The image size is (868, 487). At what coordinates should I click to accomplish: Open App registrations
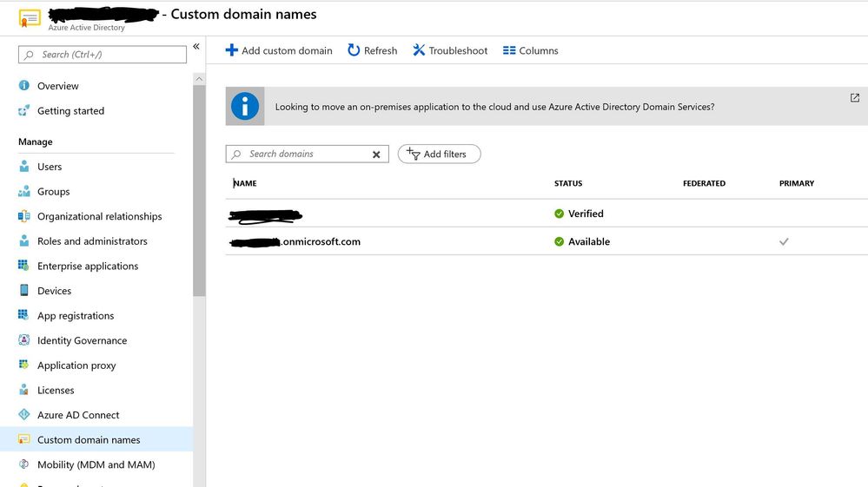[76, 316]
